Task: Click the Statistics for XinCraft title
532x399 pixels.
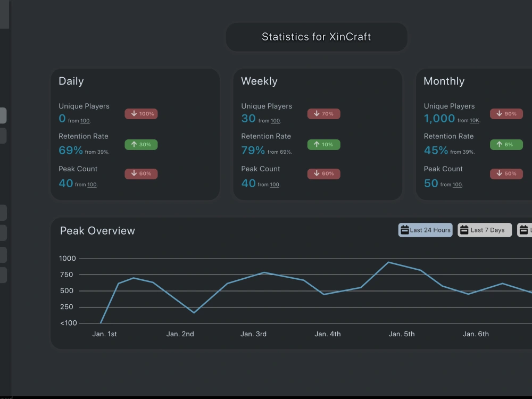Action: pos(316,37)
